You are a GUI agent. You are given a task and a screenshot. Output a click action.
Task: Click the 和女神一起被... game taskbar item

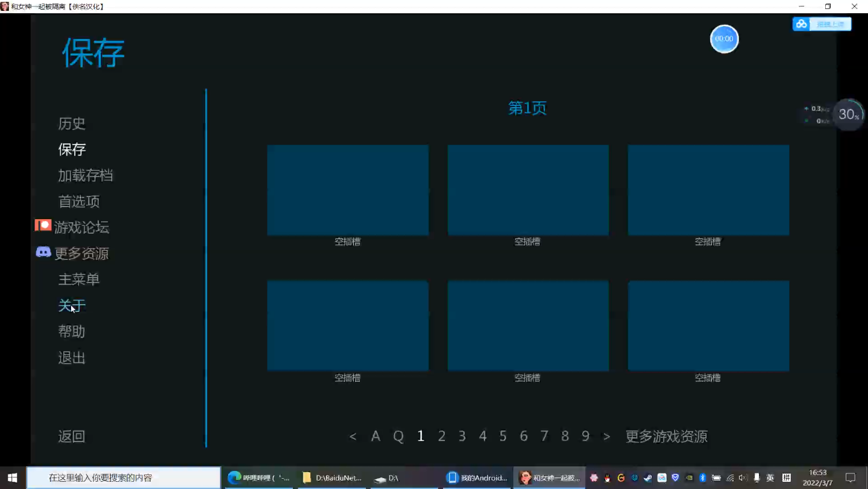(549, 478)
